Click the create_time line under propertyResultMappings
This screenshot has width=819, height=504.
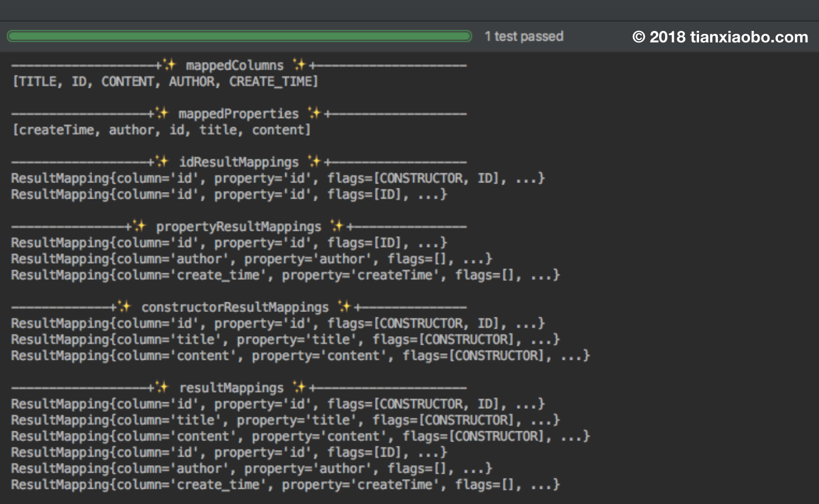click(x=286, y=275)
